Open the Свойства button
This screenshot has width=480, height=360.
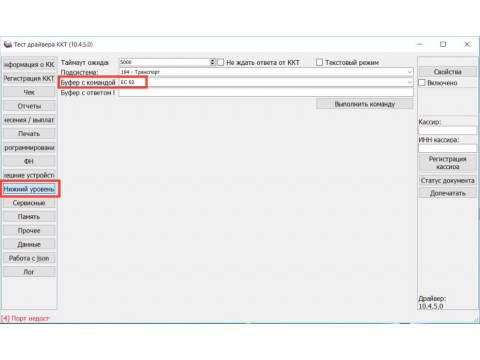tap(447, 72)
